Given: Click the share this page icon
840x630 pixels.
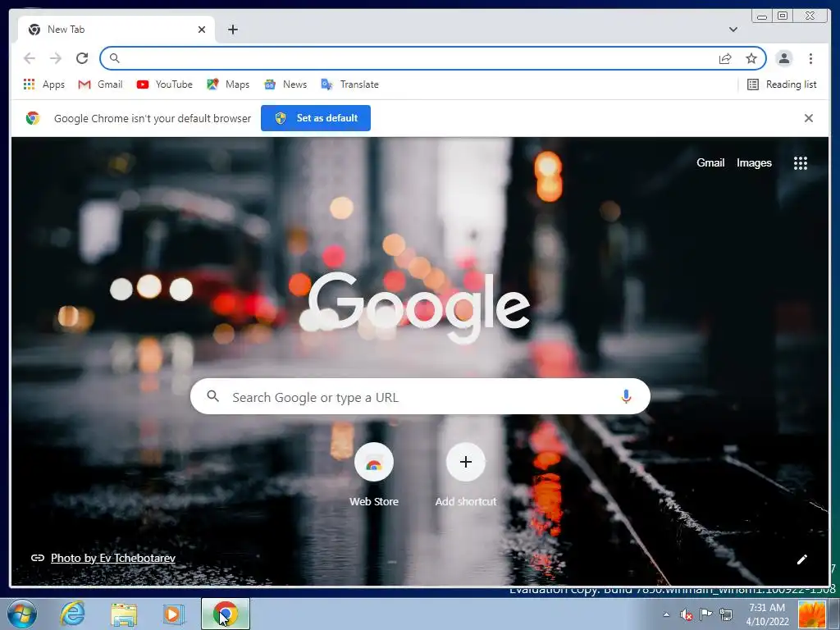Looking at the screenshot, I should 725,58.
